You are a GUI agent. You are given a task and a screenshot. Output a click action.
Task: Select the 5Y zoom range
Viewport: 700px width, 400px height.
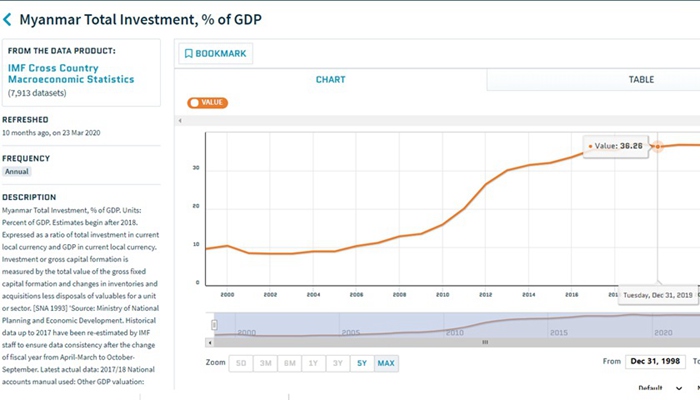point(362,363)
